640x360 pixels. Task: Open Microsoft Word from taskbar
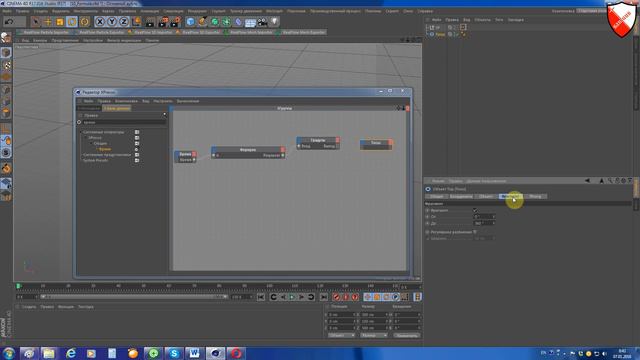pyautogui.click(x=194, y=353)
